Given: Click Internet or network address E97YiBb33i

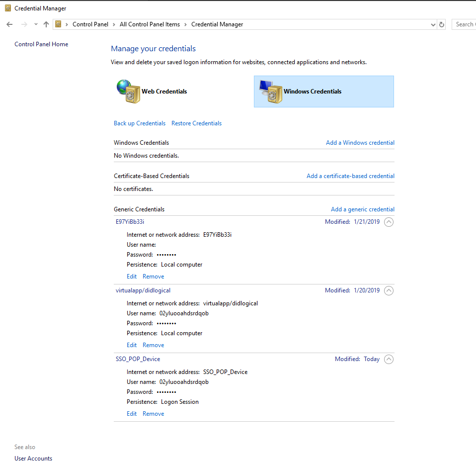Looking at the screenshot, I should [179, 235].
